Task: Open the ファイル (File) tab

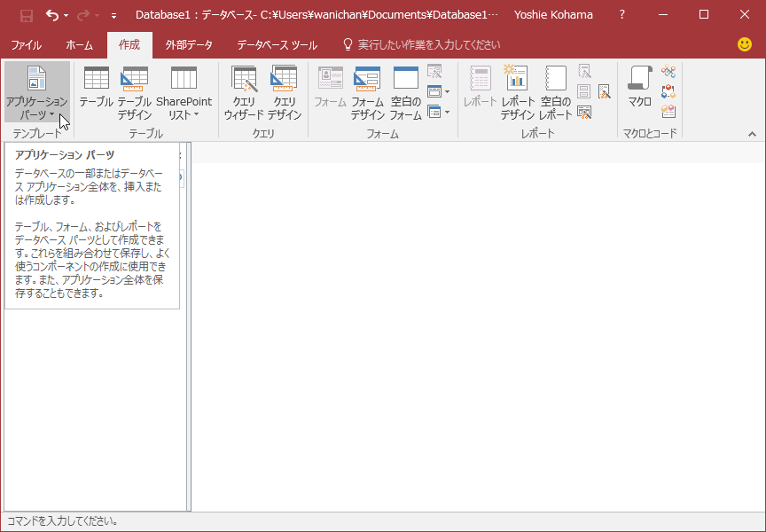Action: [26, 45]
